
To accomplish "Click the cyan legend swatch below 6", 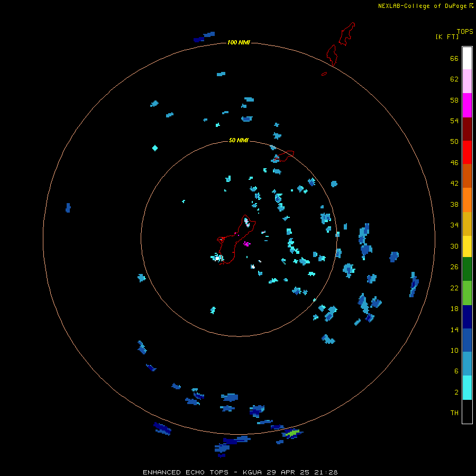I will (467, 388).
